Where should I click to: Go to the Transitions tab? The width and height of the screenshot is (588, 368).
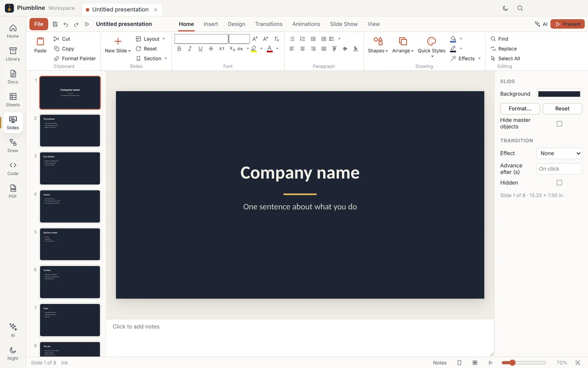(x=269, y=24)
